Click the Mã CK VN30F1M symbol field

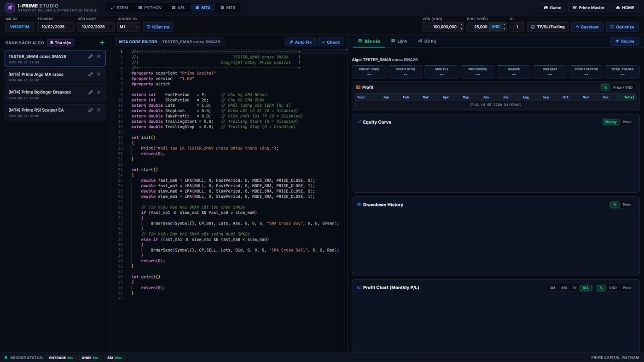[x=20, y=27]
